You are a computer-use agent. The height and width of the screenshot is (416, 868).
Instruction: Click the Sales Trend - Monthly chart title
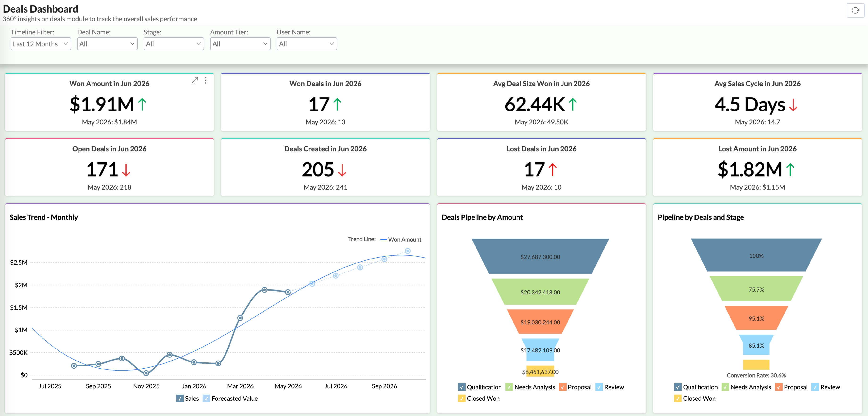tap(44, 217)
